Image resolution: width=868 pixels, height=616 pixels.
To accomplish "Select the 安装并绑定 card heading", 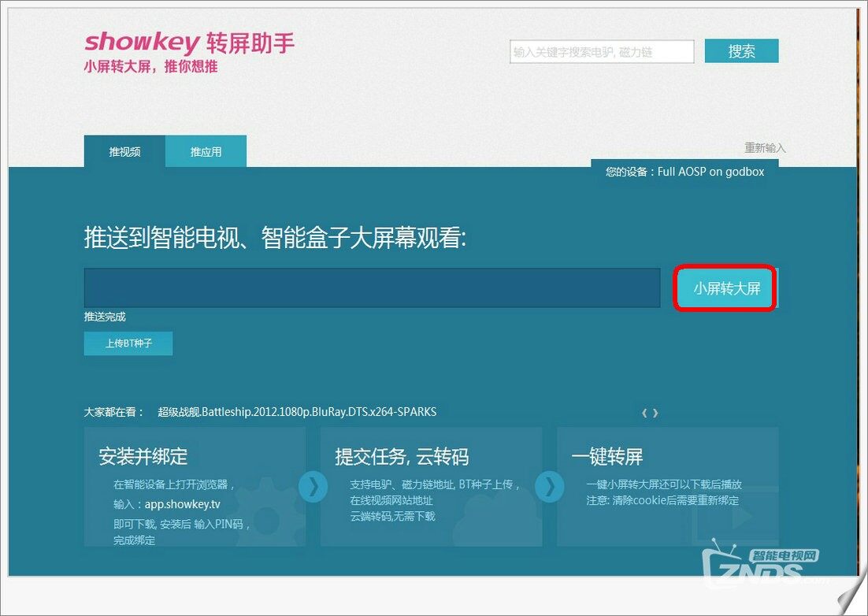I will 143,457.
